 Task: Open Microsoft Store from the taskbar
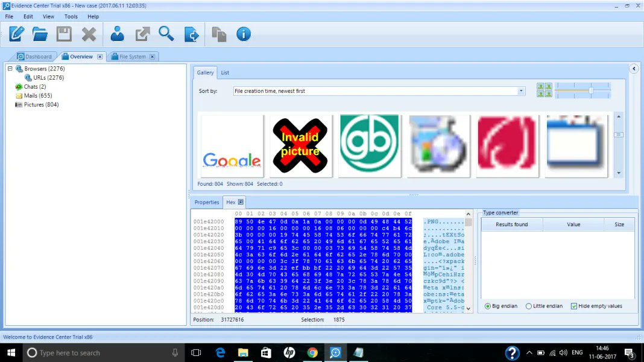[266, 352]
